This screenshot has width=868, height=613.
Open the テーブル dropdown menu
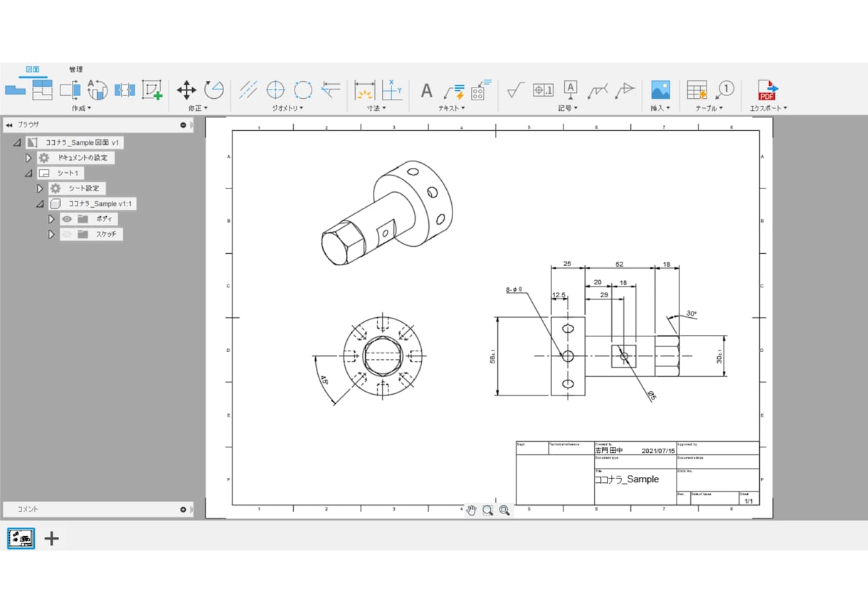pos(709,108)
